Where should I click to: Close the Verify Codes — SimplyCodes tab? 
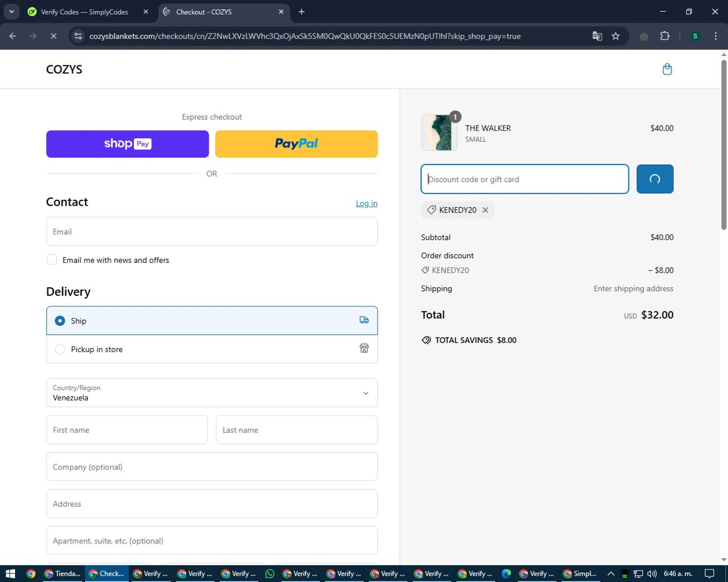pyautogui.click(x=146, y=12)
